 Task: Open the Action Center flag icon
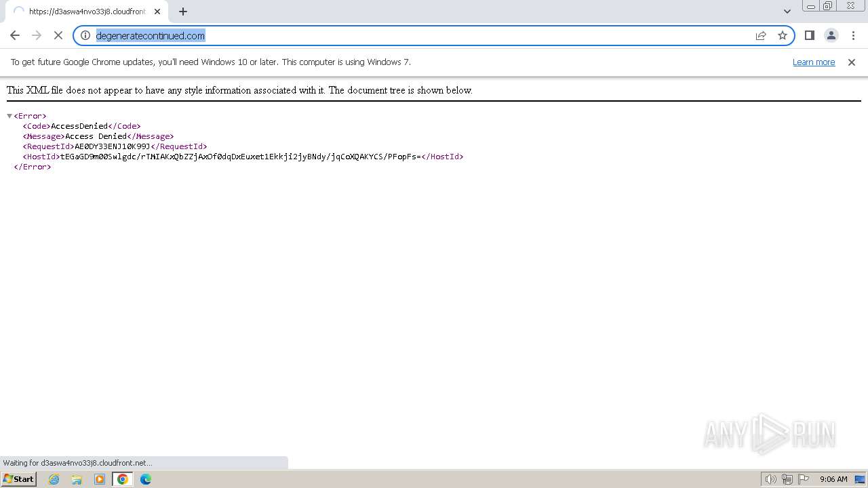point(803,479)
